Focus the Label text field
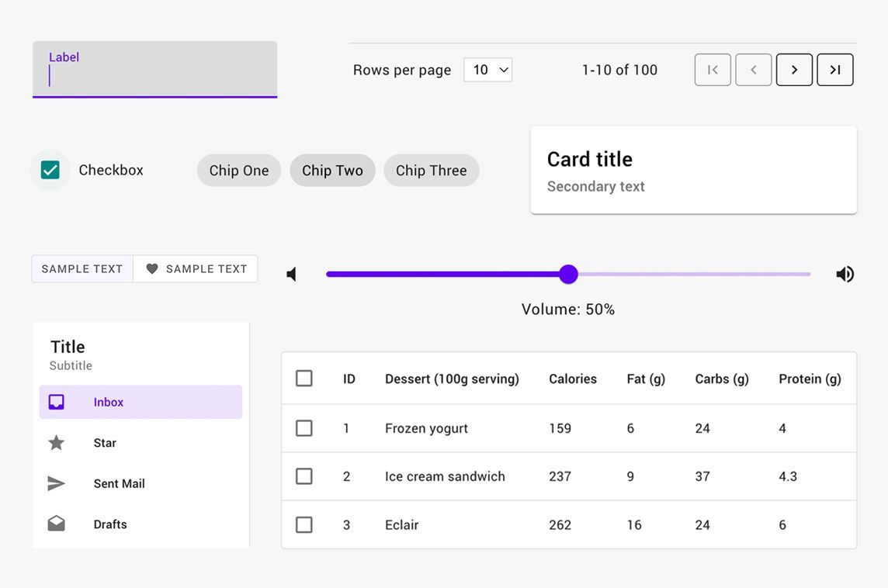The image size is (888, 588). [154, 70]
